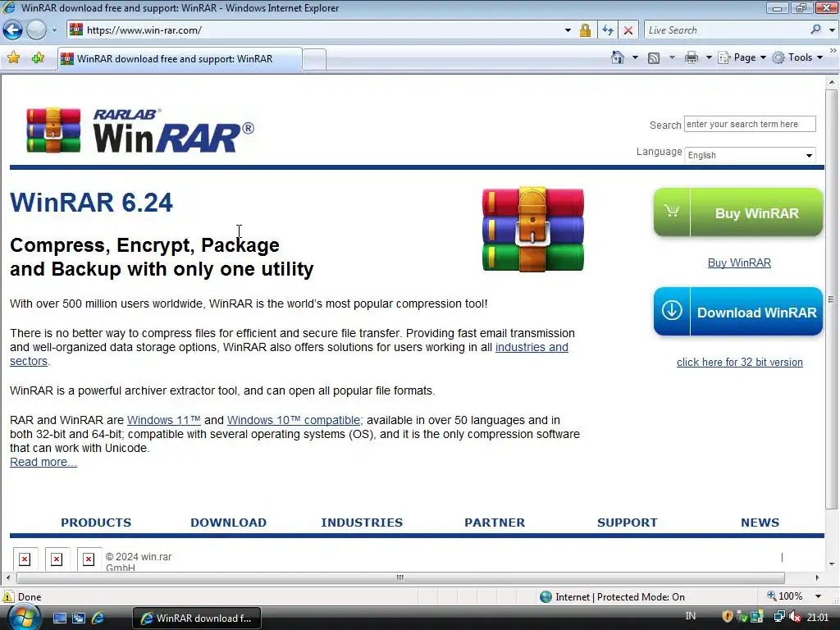This screenshot has height=630, width=840.
Task: Open the Windows 11 link
Action: click(164, 420)
